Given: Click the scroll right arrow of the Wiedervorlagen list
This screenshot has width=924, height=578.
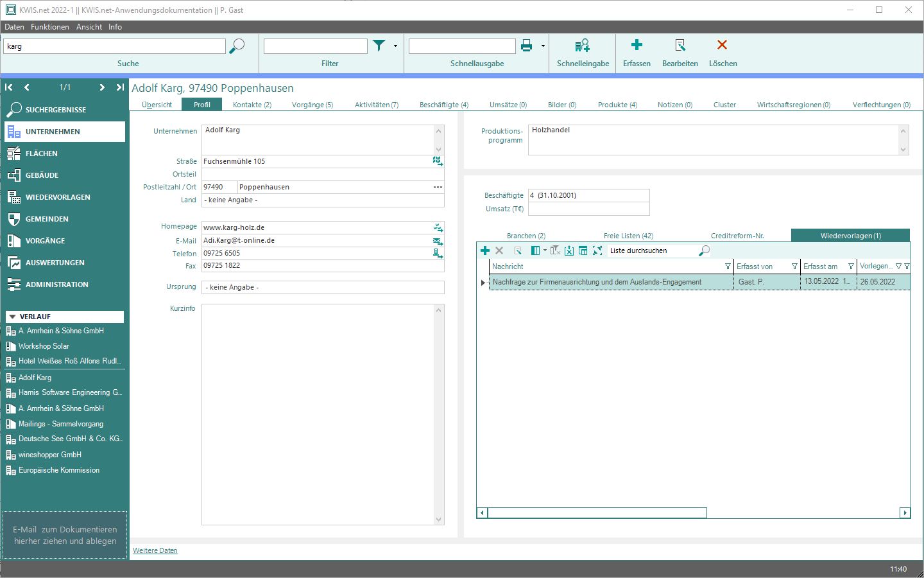Looking at the screenshot, I should coord(905,512).
